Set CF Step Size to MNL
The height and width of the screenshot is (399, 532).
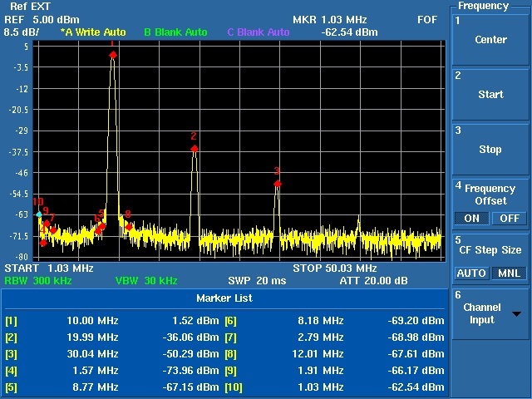click(x=509, y=273)
